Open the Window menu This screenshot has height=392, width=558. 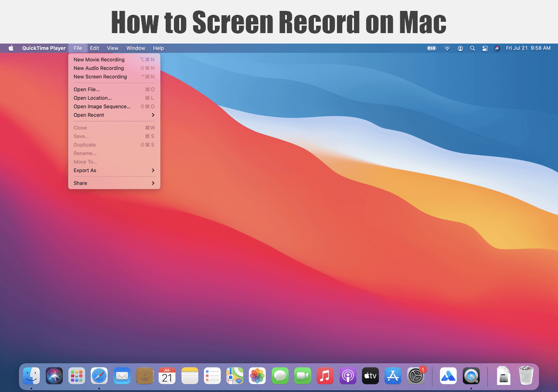[136, 48]
